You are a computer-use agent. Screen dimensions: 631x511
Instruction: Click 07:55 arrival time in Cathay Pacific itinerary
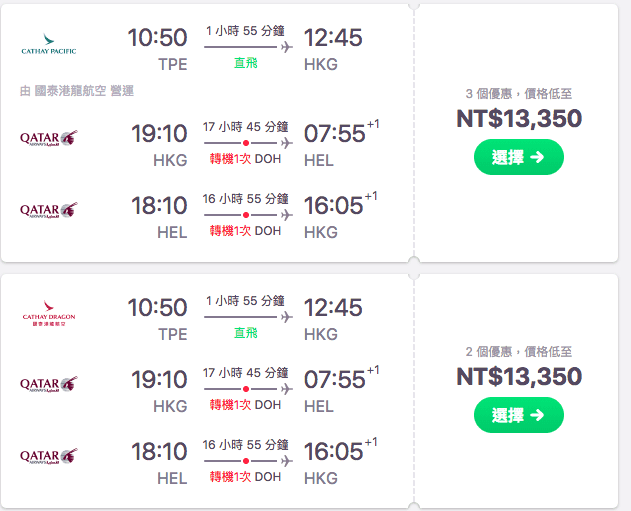pyautogui.click(x=333, y=133)
